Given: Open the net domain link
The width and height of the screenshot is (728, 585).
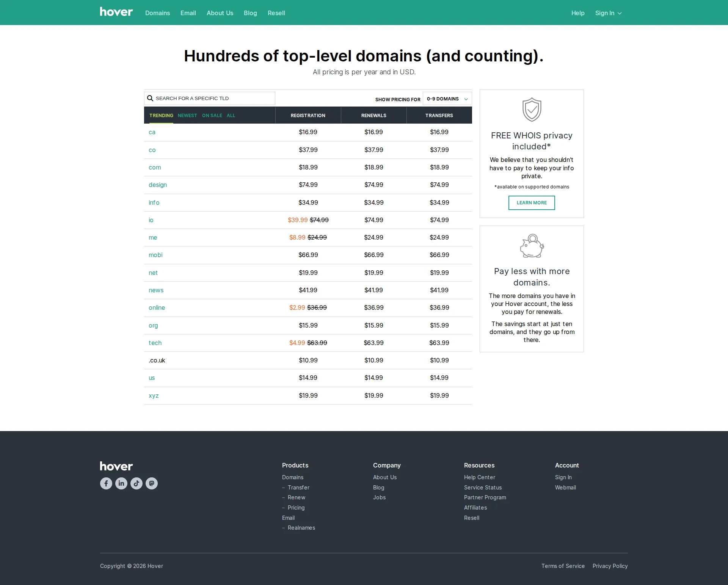Looking at the screenshot, I should (153, 273).
